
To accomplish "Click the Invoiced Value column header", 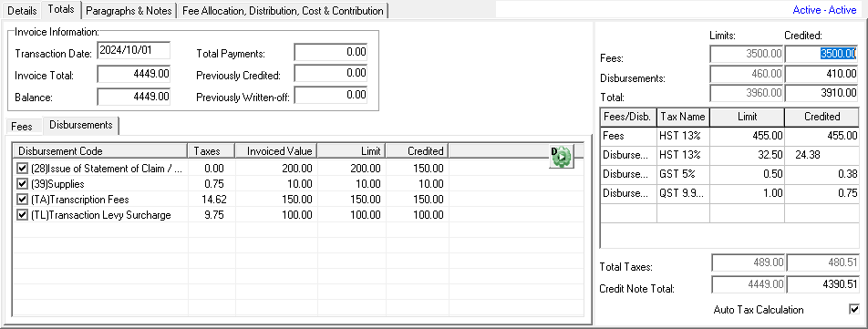I will pos(277,151).
